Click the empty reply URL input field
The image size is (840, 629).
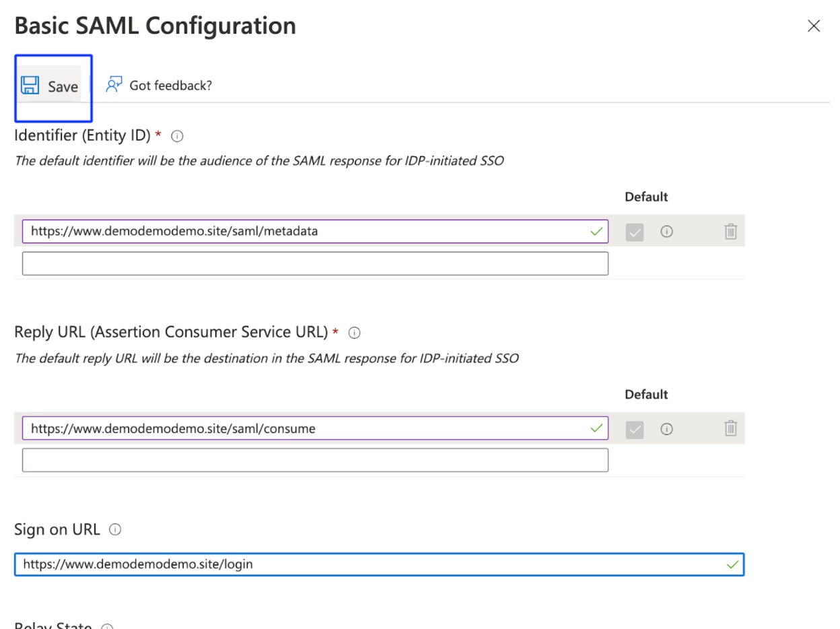point(315,460)
